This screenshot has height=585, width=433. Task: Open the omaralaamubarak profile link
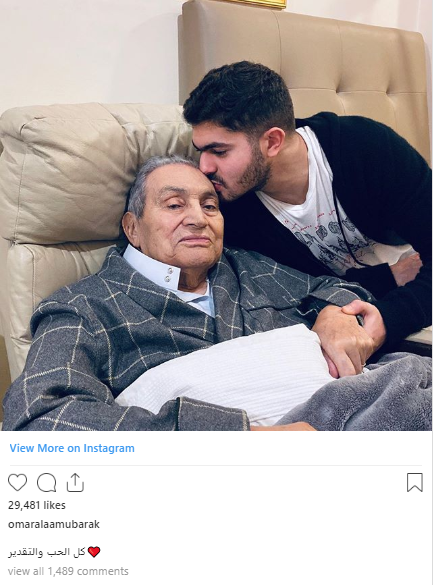54,524
